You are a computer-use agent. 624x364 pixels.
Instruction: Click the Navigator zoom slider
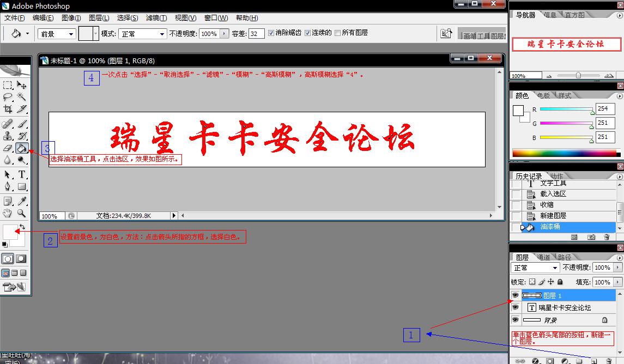pos(578,75)
